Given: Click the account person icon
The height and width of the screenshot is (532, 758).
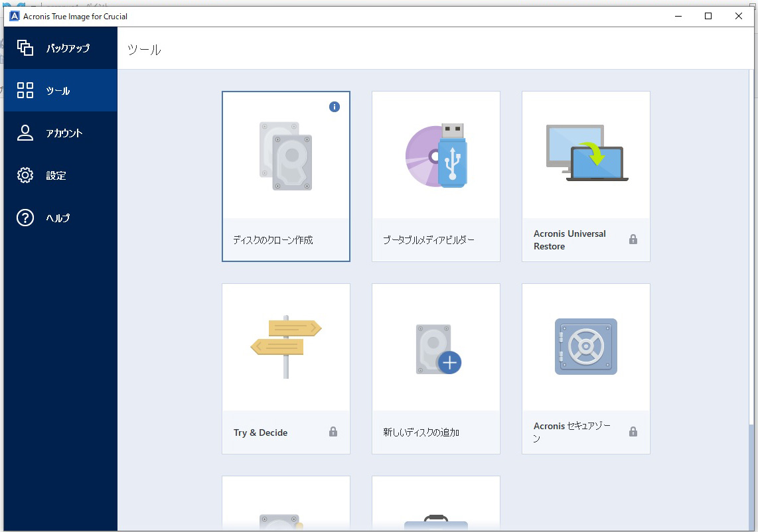Looking at the screenshot, I should [25, 133].
